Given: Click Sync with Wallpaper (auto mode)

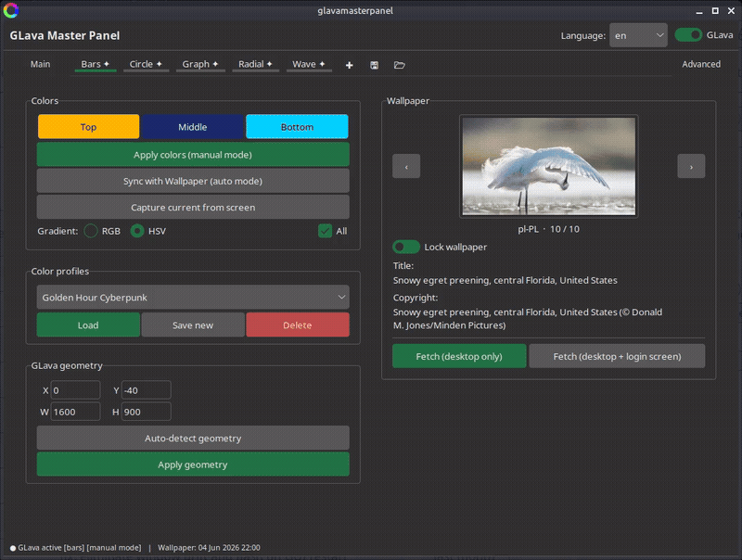Looking at the screenshot, I should click(x=193, y=181).
